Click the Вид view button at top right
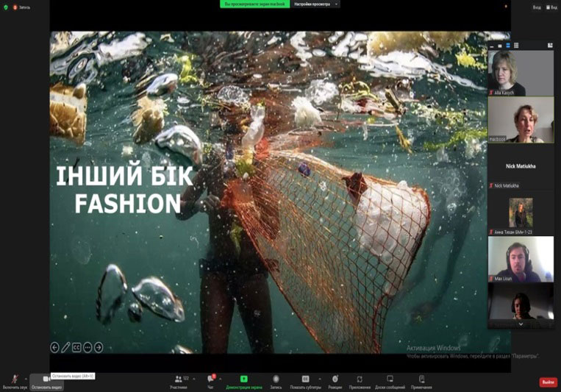Screen dimensions: 561x392 tap(551, 7)
